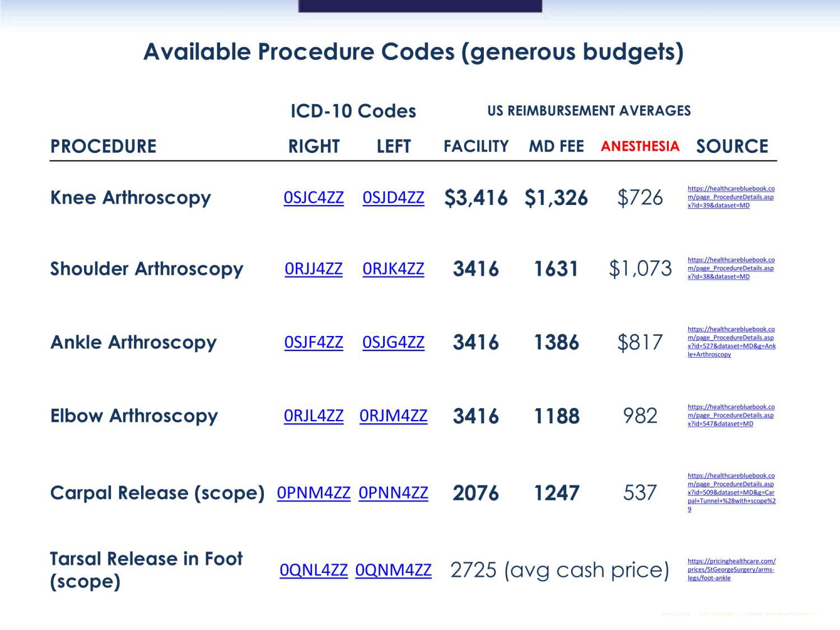Open the Knee Arthroscopy healthcarebluebook source link

[x=731, y=197]
